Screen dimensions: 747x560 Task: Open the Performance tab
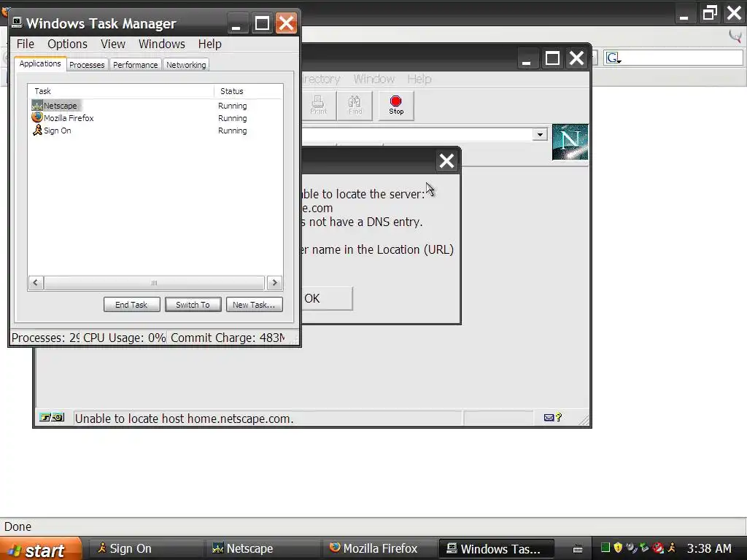(135, 65)
